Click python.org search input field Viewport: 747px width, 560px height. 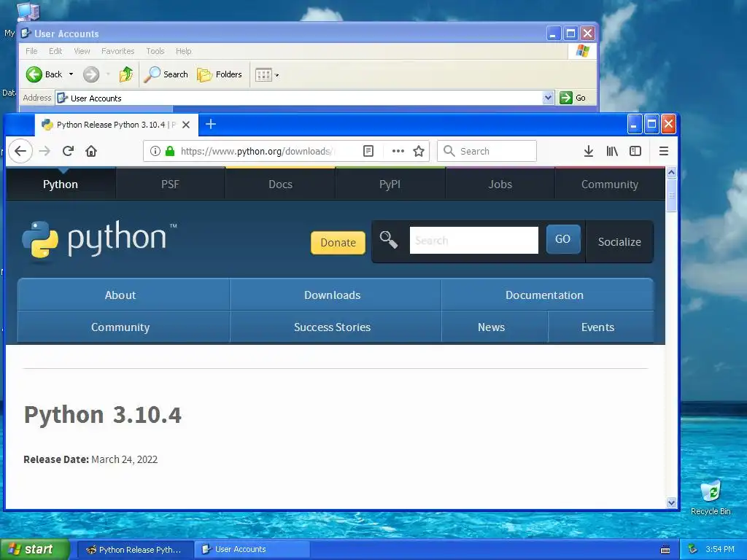473,240
